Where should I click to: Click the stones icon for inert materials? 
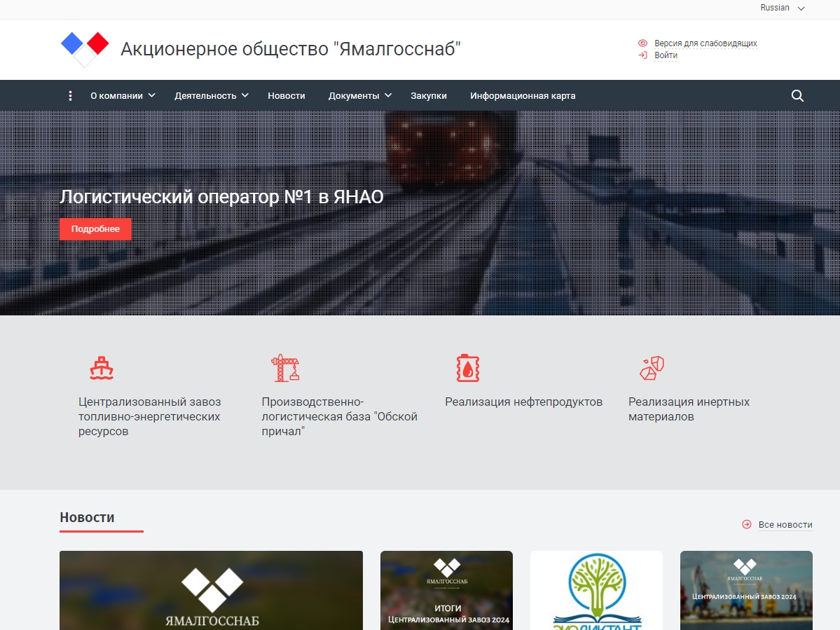652,368
